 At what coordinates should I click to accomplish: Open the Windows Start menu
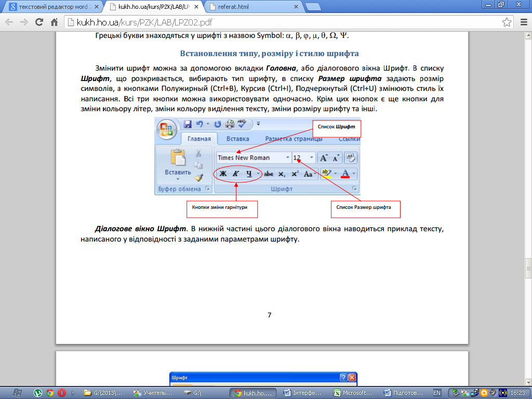click(x=17, y=393)
